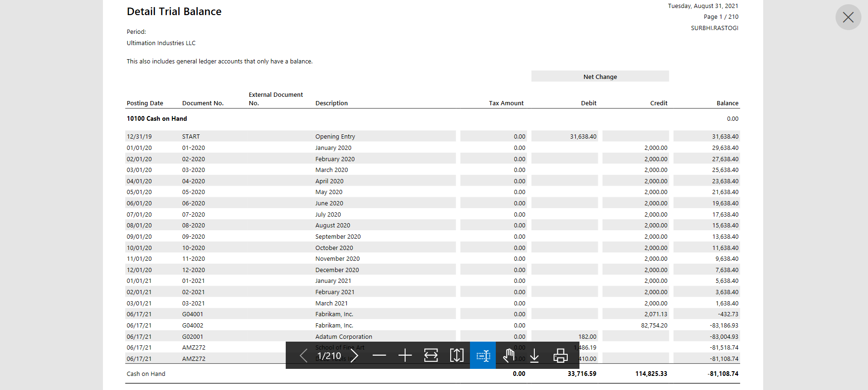This screenshot has width=868, height=390.
Task: Select June 2020 description
Action: [329, 203]
